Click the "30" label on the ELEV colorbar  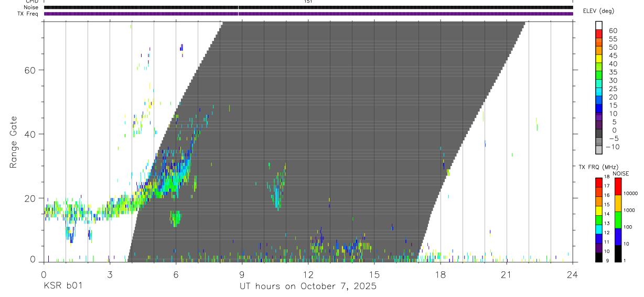coord(613,80)
